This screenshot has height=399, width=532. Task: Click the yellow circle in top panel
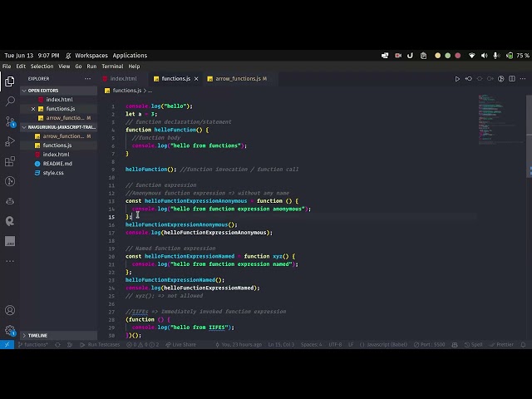438,56
